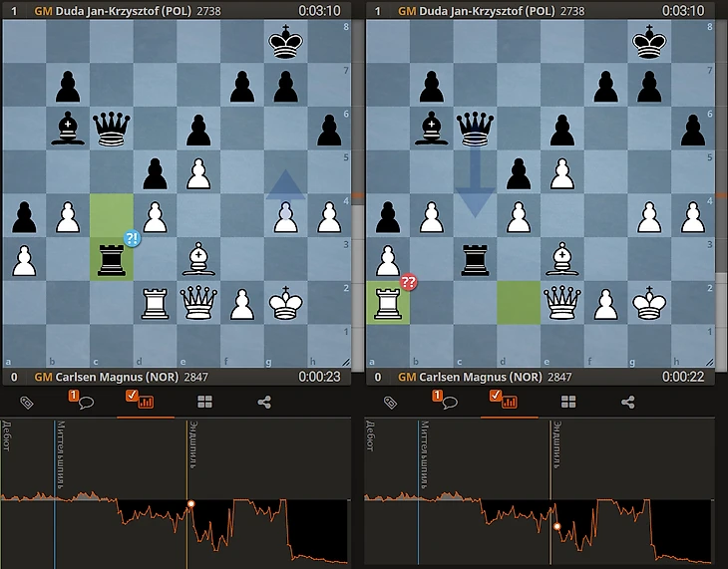Click 'Дебют' phase label on left graph
The height and width of the screenshot is (569, 728).
tap(6, 436)
